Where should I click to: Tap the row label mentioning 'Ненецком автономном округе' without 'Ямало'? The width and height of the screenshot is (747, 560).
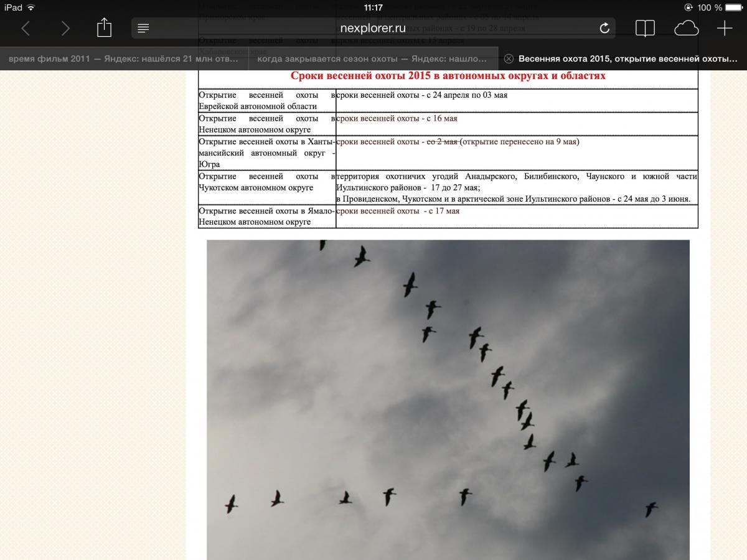(267, 124)
